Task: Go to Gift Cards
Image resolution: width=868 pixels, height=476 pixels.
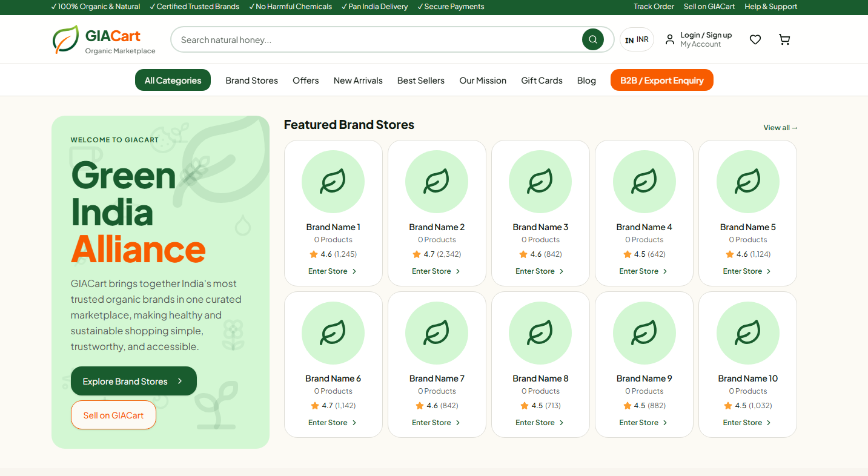Action: [542, 81]
